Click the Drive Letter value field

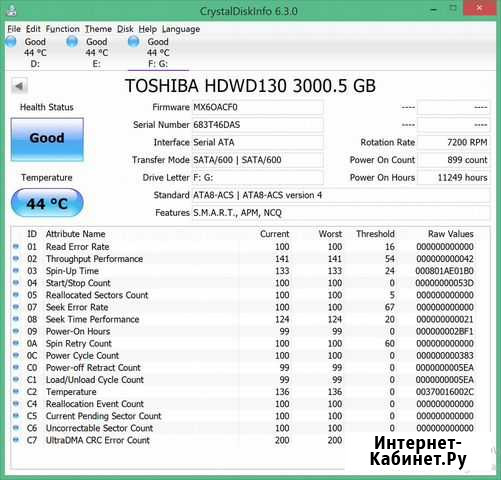[257, 178]
